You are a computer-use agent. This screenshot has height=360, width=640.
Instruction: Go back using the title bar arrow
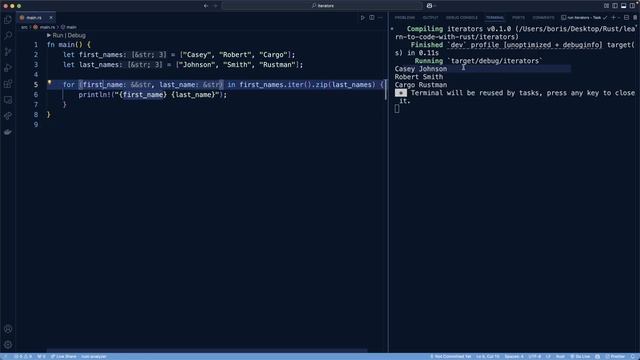pos(206,6)
